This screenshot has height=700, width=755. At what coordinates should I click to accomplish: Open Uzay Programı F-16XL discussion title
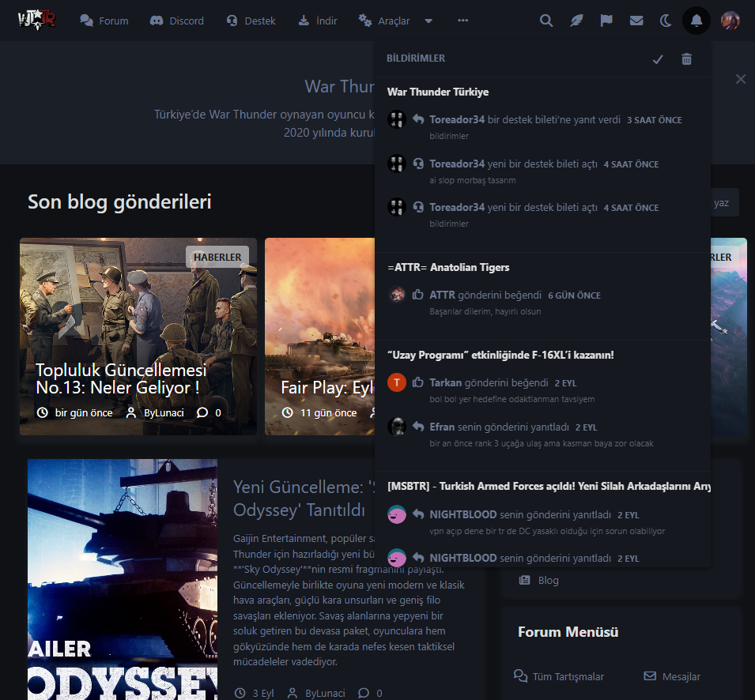(500, 355)
